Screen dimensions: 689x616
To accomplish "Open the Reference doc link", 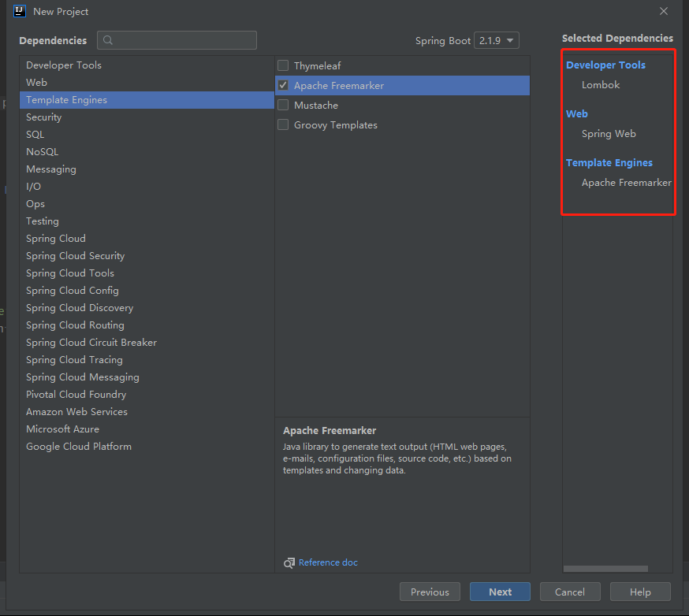I will pos(328,562).
